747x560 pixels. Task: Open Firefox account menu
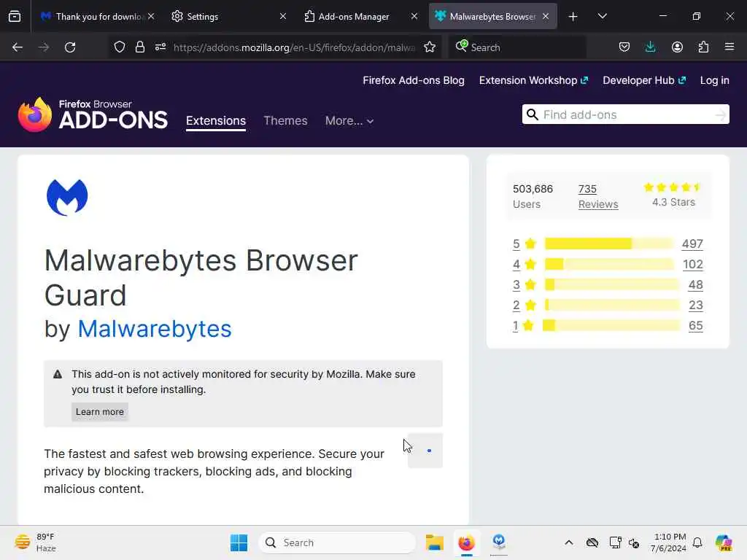click(677, 47)
